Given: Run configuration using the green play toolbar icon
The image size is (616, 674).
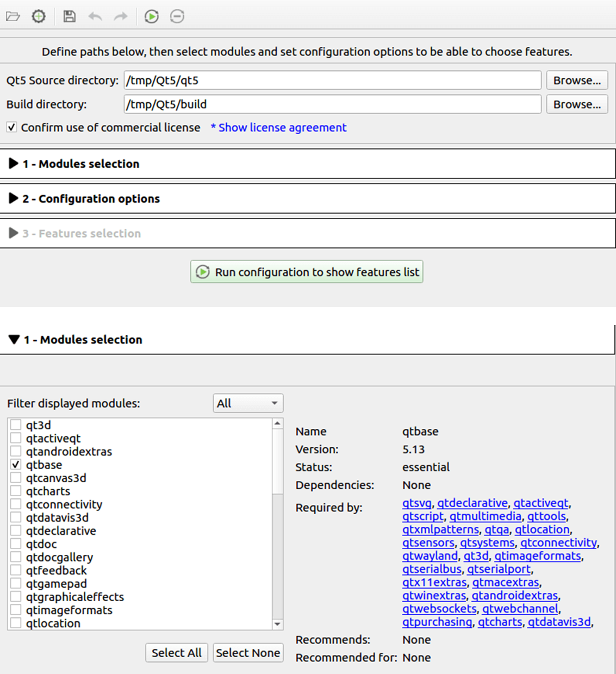Looking at the screenshot, I should [151, 16].
